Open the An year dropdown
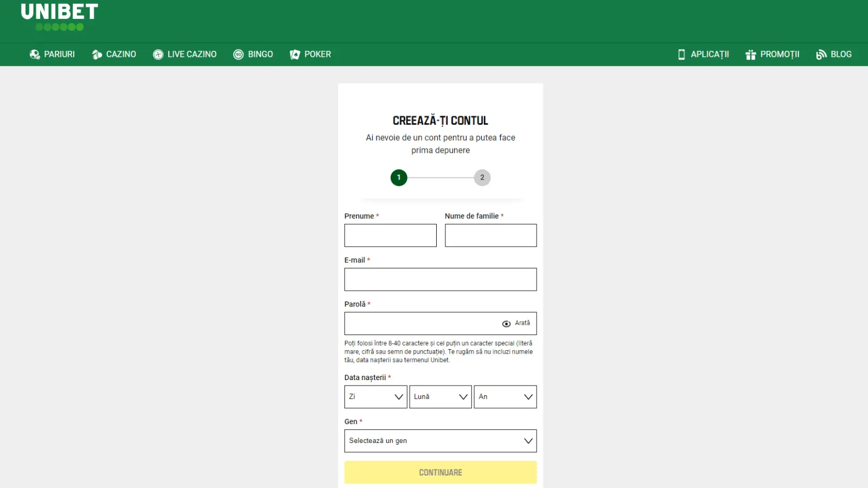This screenshot has height=488, width=868. (x=505, y=397)
